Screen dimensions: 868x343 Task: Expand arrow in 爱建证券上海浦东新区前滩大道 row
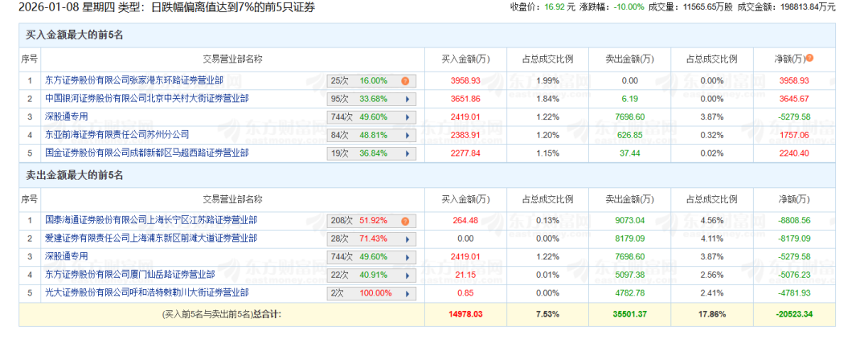point(407,239)
